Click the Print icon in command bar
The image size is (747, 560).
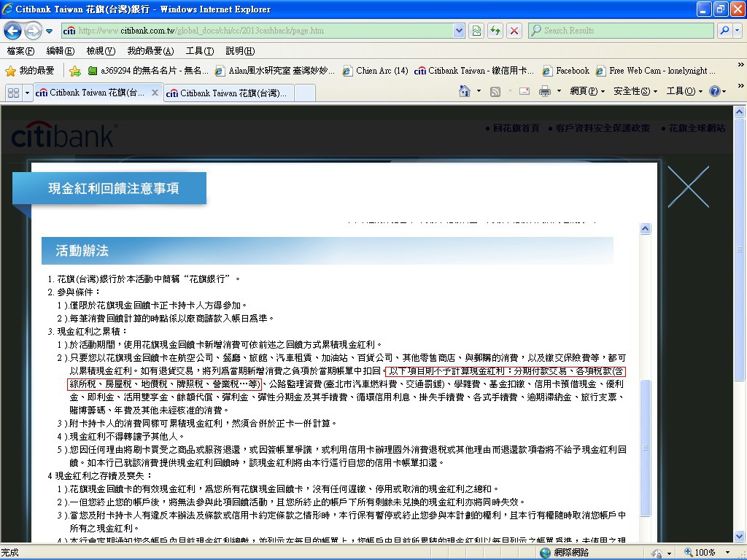point(544,91)
